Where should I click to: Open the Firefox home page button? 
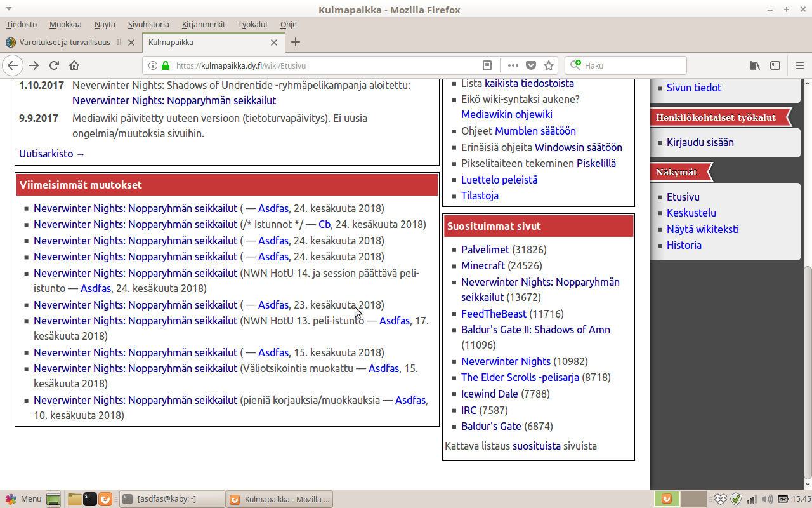[74, 65]
